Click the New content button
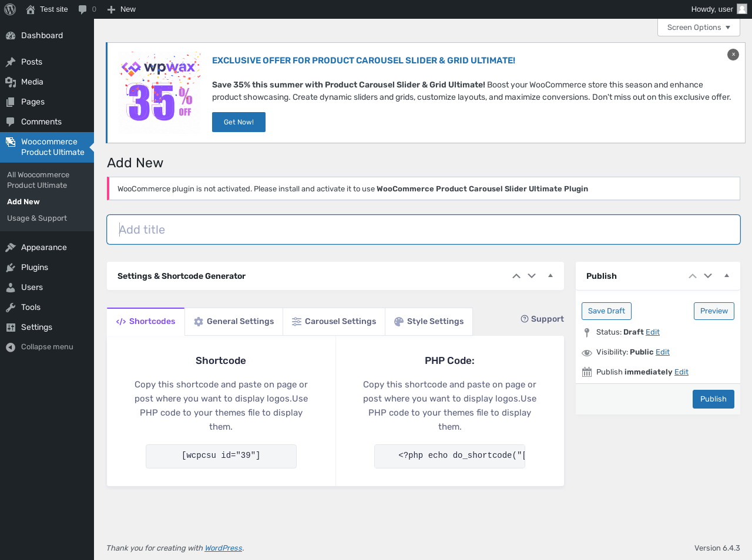752x560 pixels. click(122, 9)
